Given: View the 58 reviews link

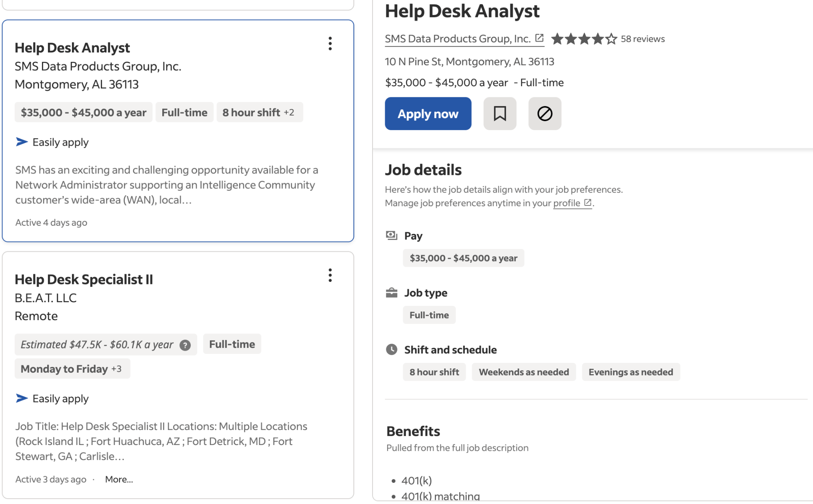Looking at the screenshot, I should (642, 39).
